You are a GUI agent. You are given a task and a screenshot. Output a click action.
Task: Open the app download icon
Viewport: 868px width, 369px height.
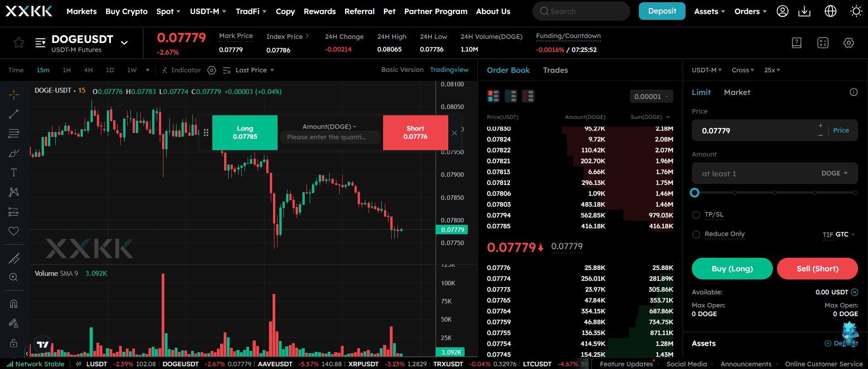point(805,11)
